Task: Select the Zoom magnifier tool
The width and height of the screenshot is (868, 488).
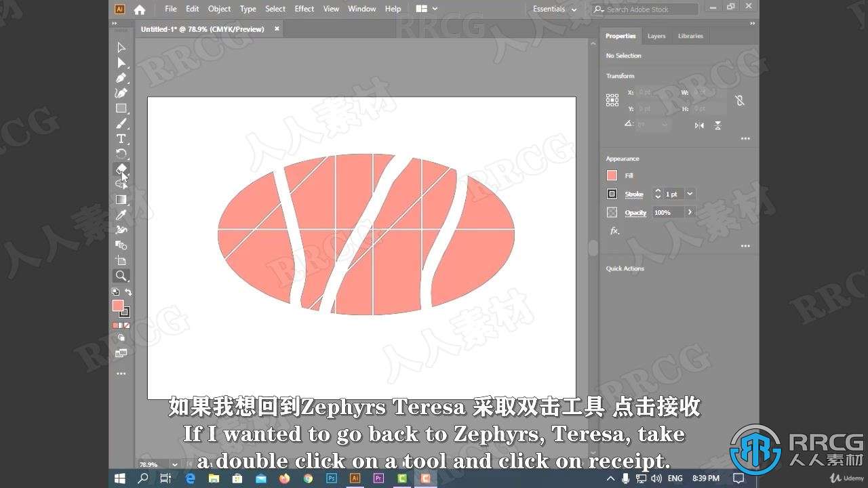Action: (x=121, y=276)
